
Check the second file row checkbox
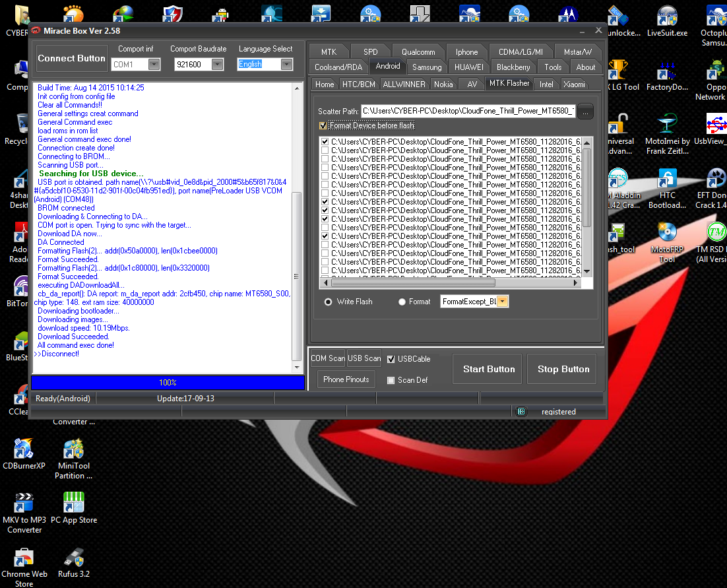coord(325,150)
